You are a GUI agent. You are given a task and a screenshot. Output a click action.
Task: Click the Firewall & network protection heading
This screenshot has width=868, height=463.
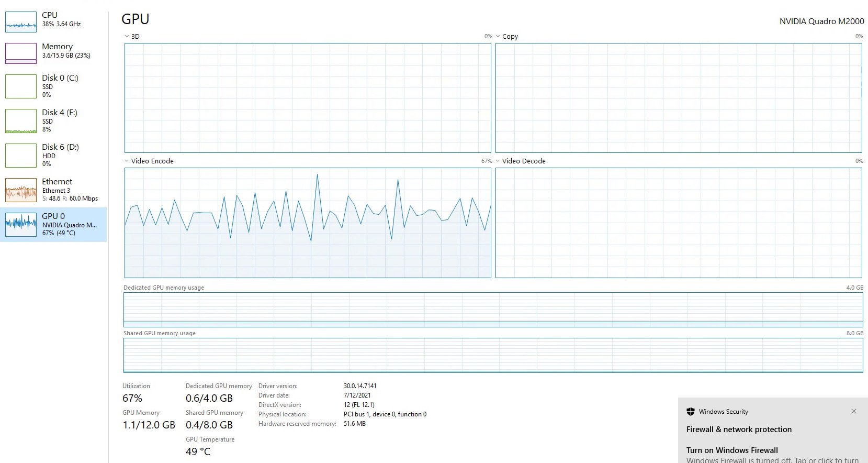point(739,429)
